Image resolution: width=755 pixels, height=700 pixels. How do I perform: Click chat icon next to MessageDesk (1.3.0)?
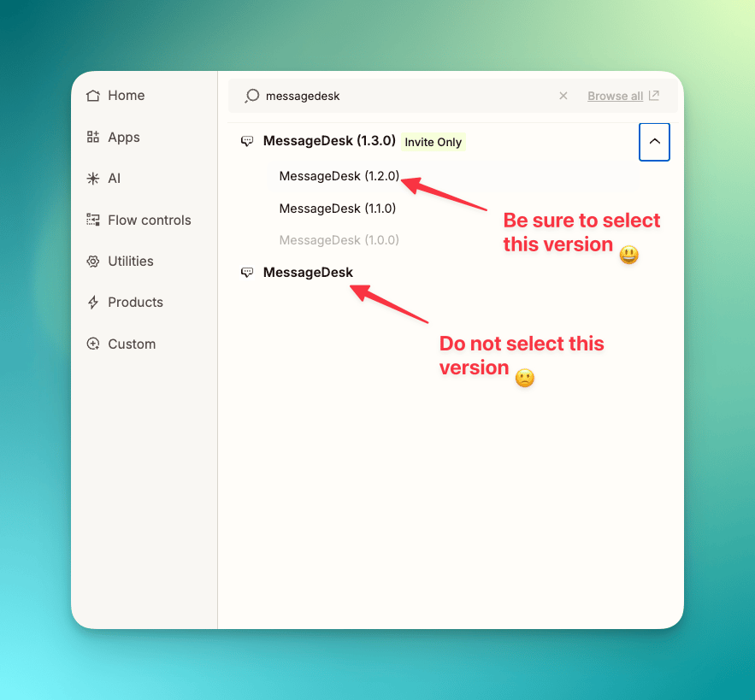coord(247,141)
